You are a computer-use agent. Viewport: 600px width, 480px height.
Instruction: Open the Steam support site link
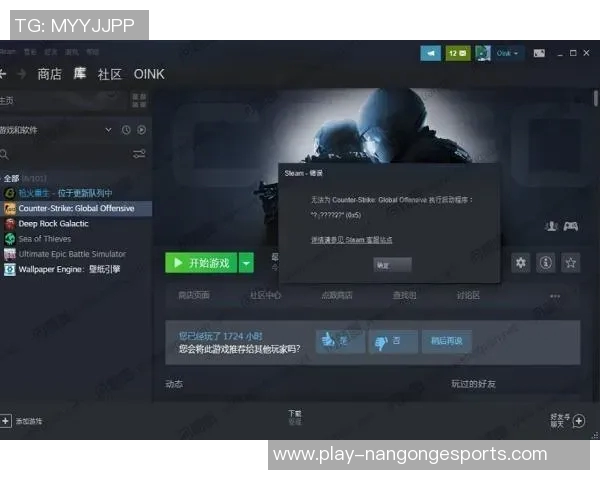pyautogui.click(x=351, y=240)
